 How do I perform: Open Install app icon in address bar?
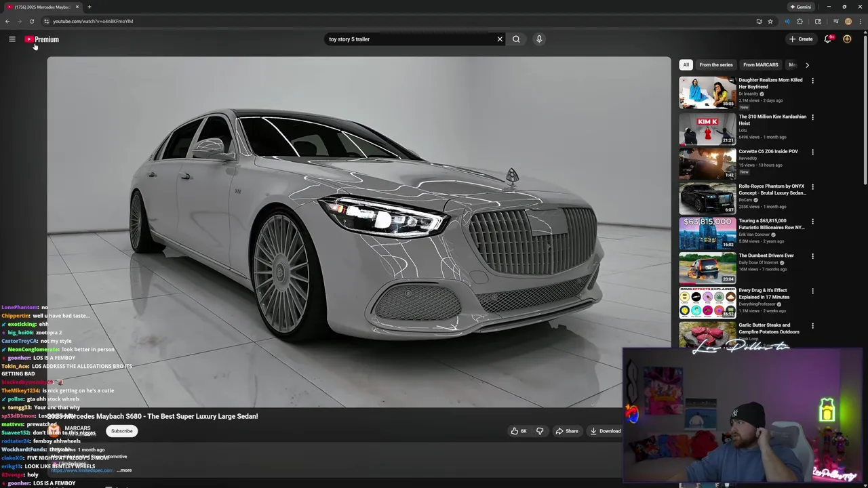pyautogui.click(x=759, y=21)
